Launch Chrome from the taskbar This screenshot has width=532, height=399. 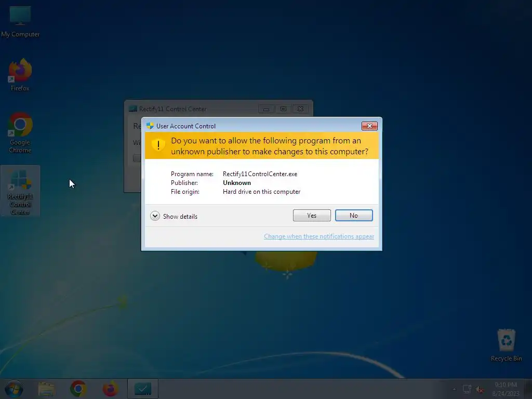[x=78, y=389]
